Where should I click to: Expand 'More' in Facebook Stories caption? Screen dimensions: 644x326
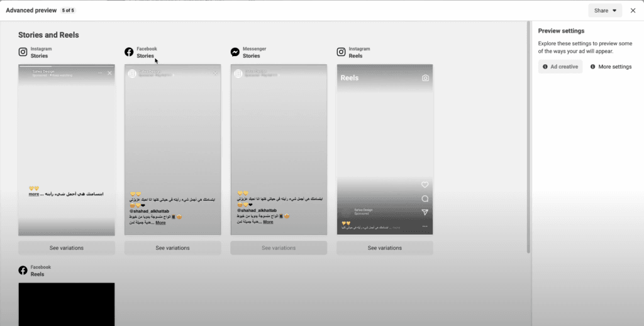pos(161,223)
